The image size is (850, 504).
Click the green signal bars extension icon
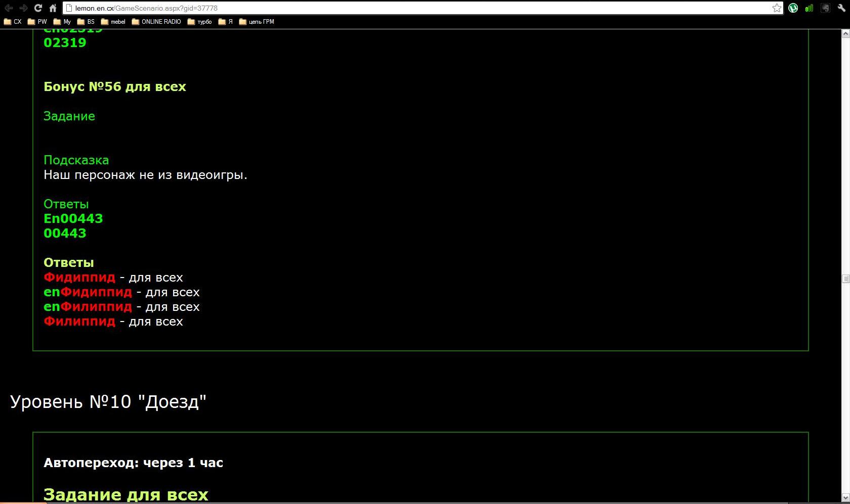[x=809, y=8]
